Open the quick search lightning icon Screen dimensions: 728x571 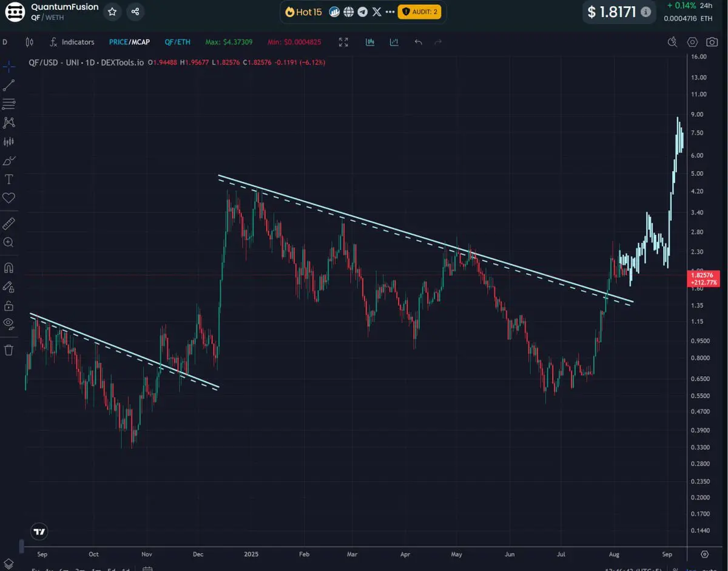tap(672, 42)
